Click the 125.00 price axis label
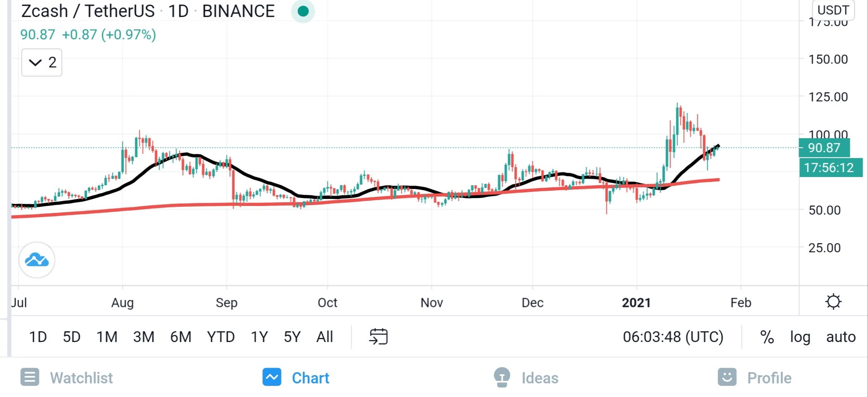This screenshot has height=397, width=868. click(828, 97)
